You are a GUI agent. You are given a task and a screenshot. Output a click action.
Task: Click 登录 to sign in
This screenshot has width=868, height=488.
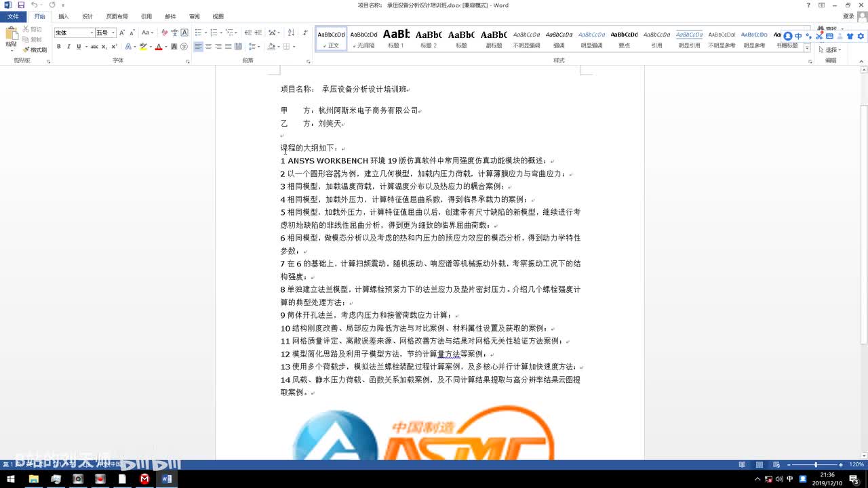pyautogui.click(x=848, y=16)
